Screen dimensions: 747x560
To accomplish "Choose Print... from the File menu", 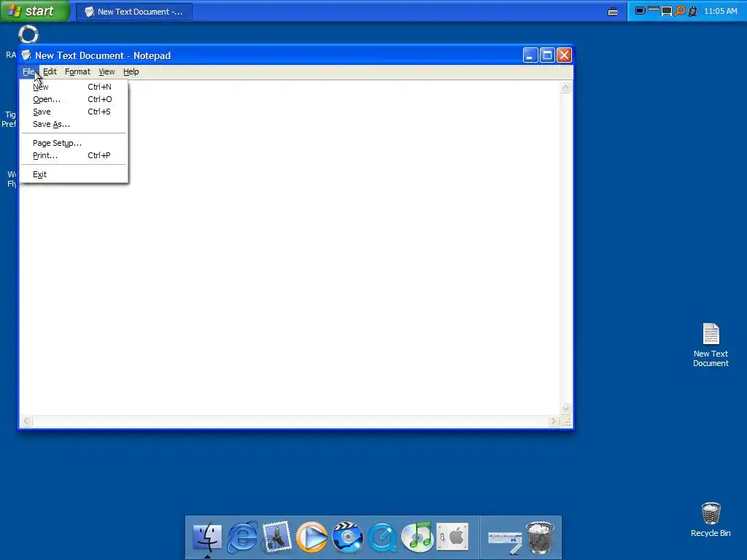I will [x=74, y=155].
